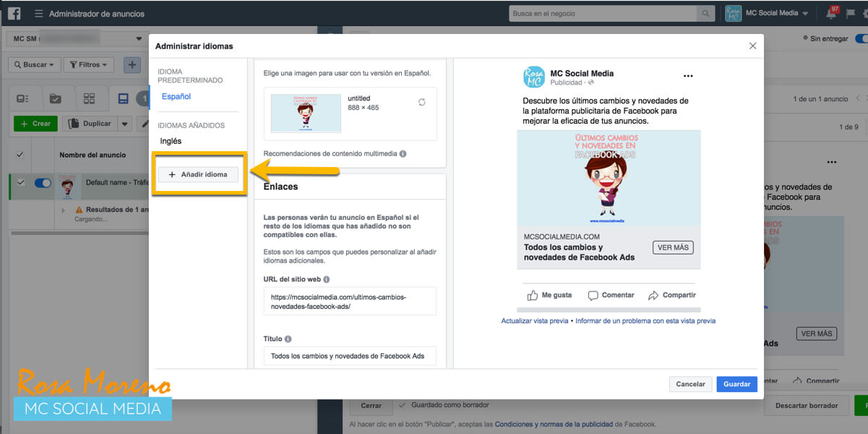Click the warning triangle by Resultados de 1 anuncio
This screenshot has width=868, height=434.
tap(79, 210)
